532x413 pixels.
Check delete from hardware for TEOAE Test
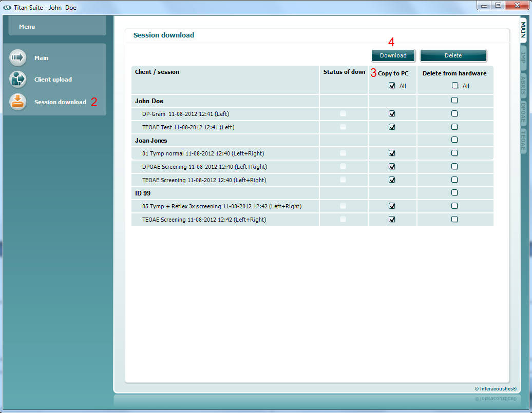[454, 127]
